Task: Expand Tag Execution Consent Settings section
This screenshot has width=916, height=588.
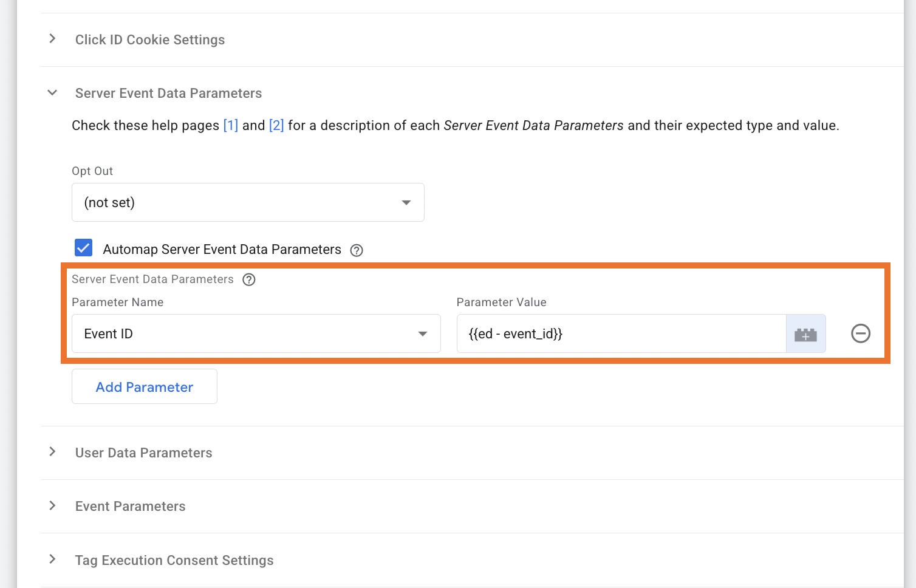Action: coord(52,559)
